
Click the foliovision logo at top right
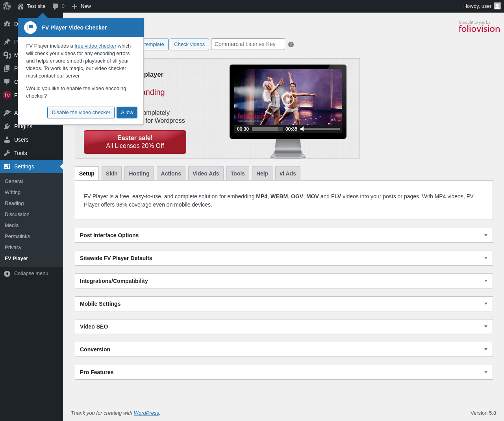coord(479,27)
